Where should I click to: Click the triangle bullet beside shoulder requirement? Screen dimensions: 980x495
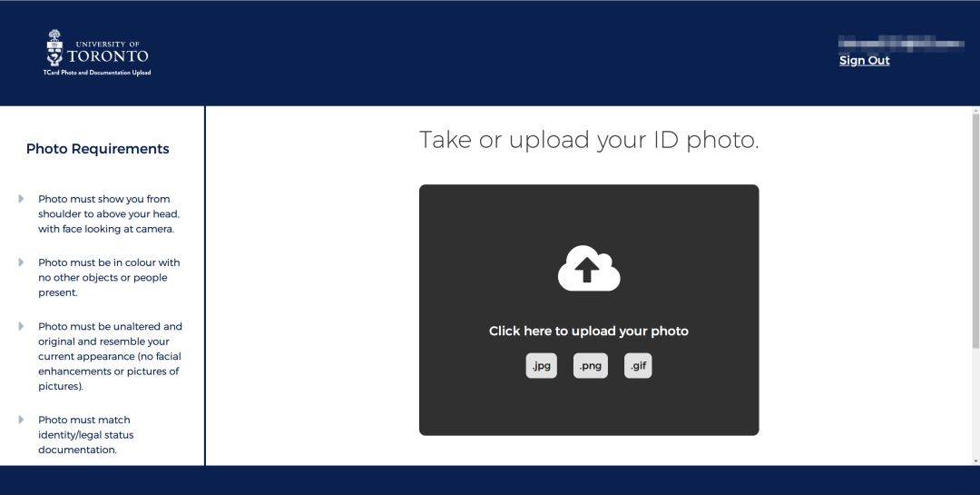21,199
